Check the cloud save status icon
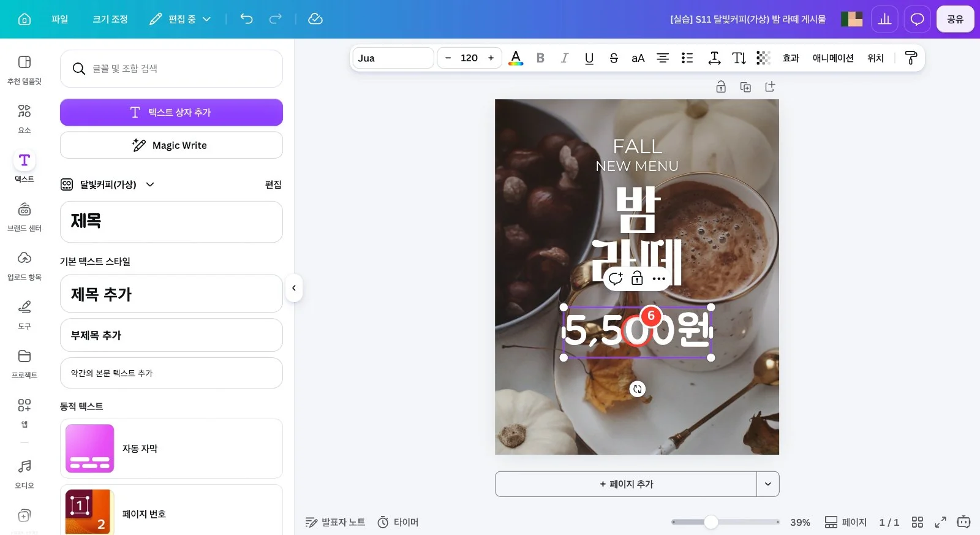The width and height of the screenshot is (980, 535). (x=315, y=19)
